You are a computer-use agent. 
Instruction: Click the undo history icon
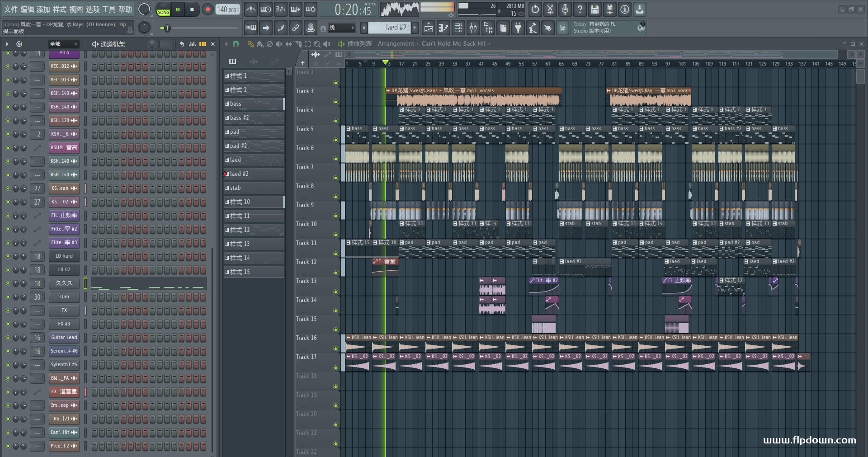[x=535, y=9]
